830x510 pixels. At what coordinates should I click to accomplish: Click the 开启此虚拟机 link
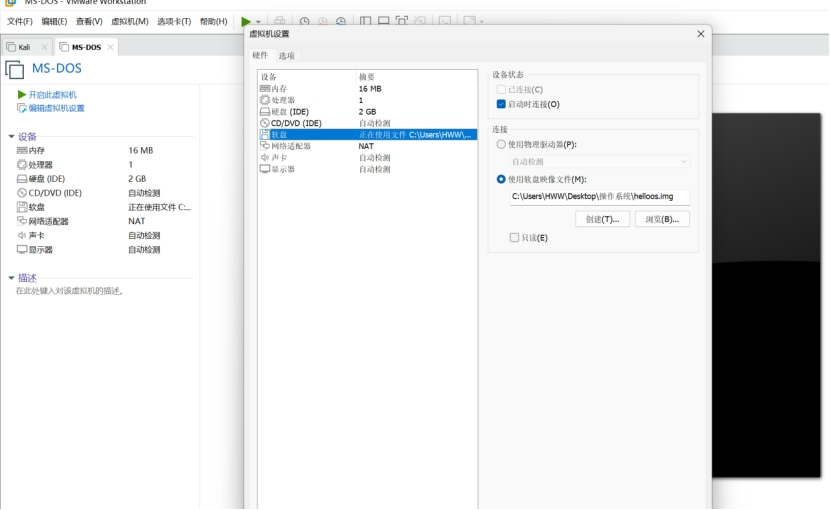coord(52,95)
